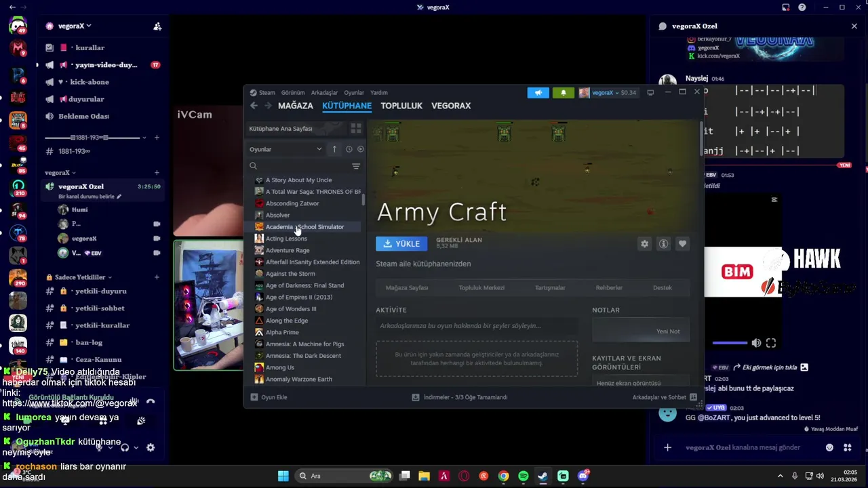The width and height of the screenshot is (868, 488).
Task: Open advanced filter lines icon in library
Action: pos(356,166)
